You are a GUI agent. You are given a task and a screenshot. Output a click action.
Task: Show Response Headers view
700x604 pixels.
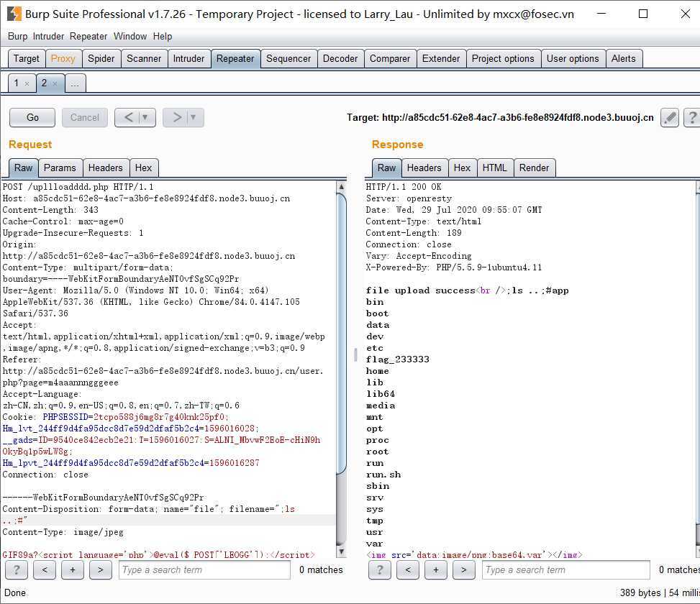click(424, 168)
